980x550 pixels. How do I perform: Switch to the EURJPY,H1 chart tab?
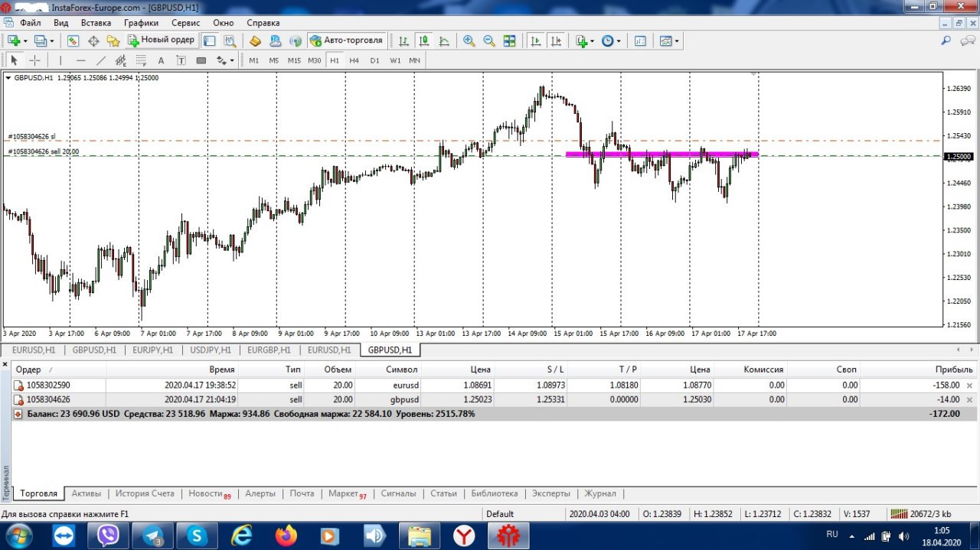coord(152,350)
